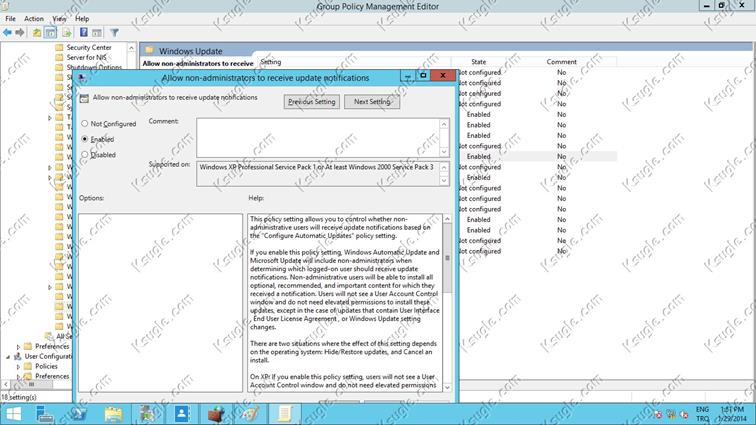Click inside the Comment text field
Image resolution: width=756 pixels, height=425 pixels.
318,137
